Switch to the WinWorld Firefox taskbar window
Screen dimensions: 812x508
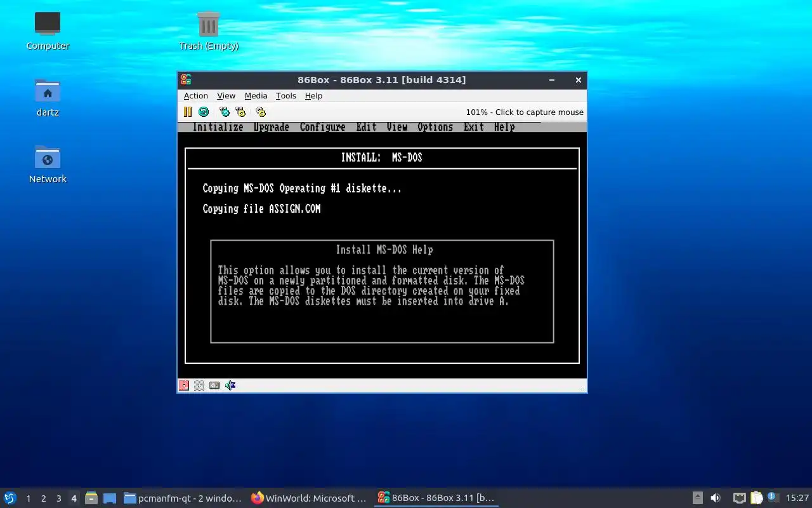(310, 498)
